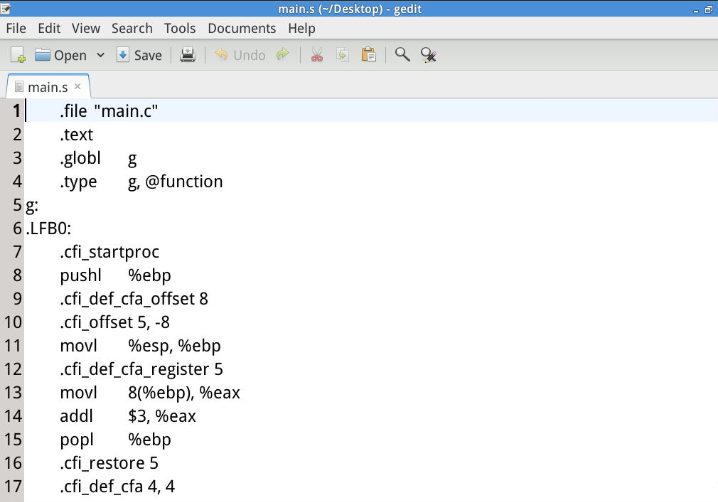Click the '.text' directive line
This screenshot has height=502, width=718.
tap(76, 135)
